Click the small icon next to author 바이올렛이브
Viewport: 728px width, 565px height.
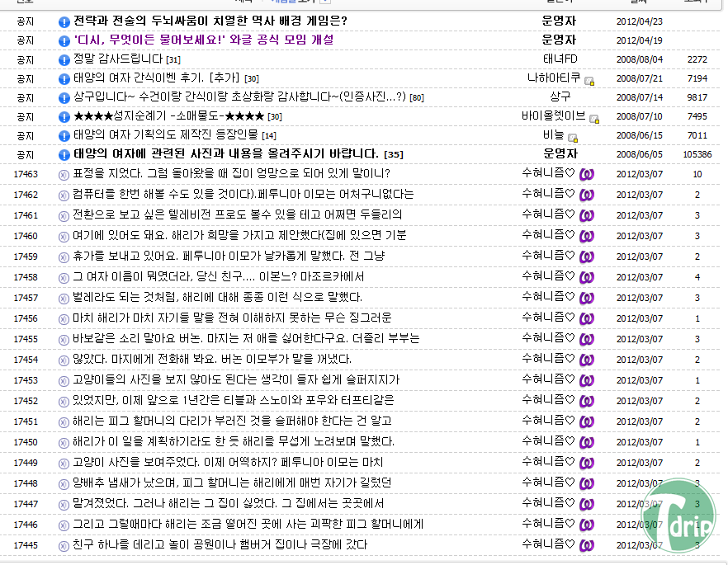tap(594, 120)
